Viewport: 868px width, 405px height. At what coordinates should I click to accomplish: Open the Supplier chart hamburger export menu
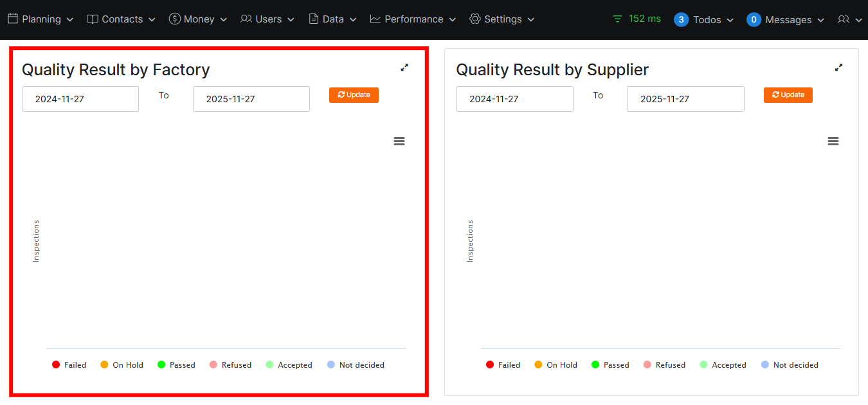(x=833, y=141)
